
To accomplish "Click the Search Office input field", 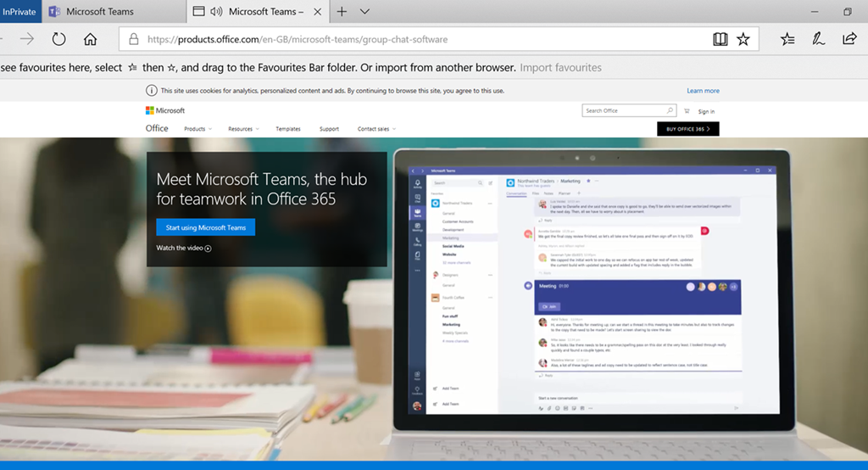I will 623,110.
